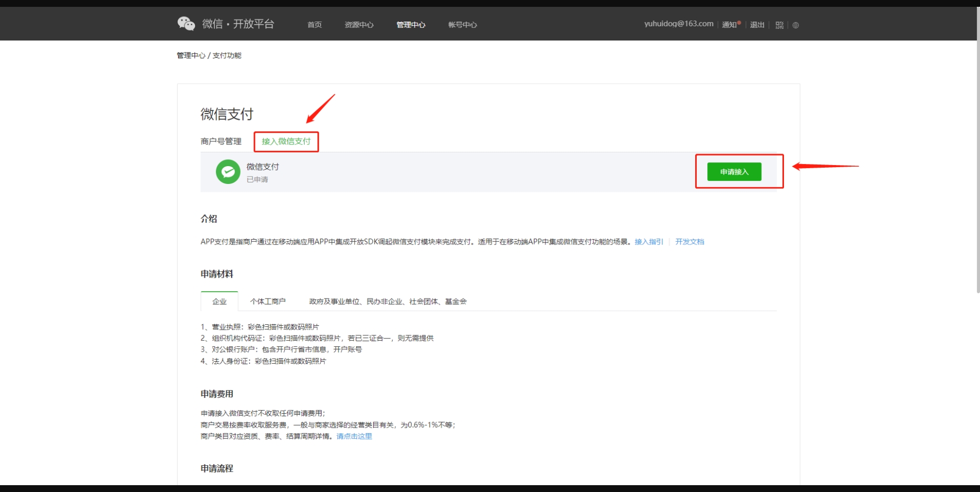Click the 请点击这里 fee details link
Screen dimensions: 980x492
[354, 436]
